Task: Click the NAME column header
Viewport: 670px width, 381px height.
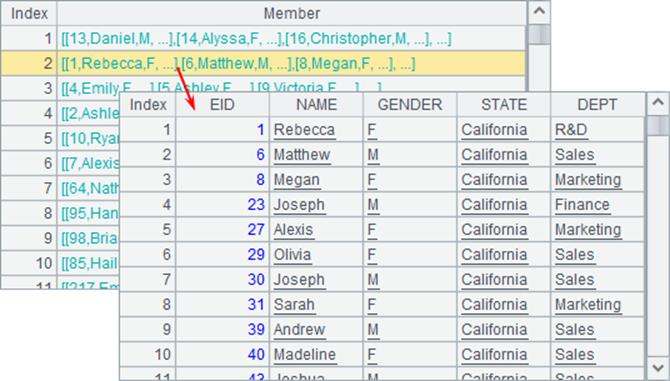Action: click(x=316, y=105)
